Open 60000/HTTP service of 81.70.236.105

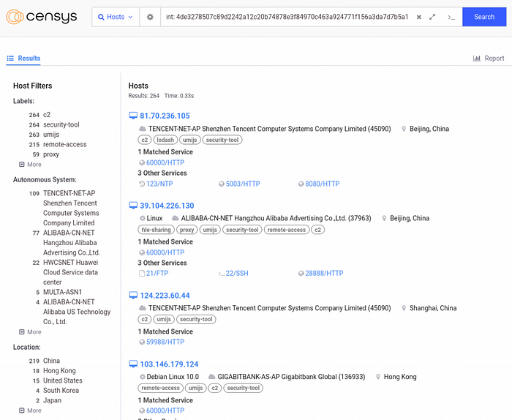(165, 162)
